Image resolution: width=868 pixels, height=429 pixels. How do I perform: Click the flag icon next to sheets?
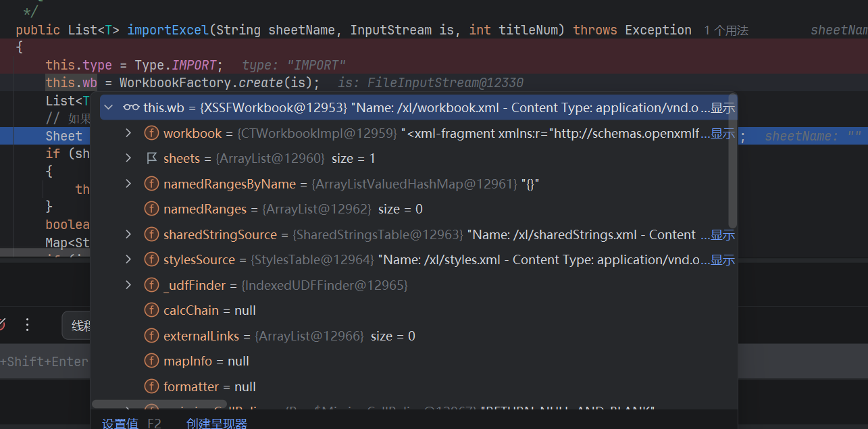(x=152, y=158)
